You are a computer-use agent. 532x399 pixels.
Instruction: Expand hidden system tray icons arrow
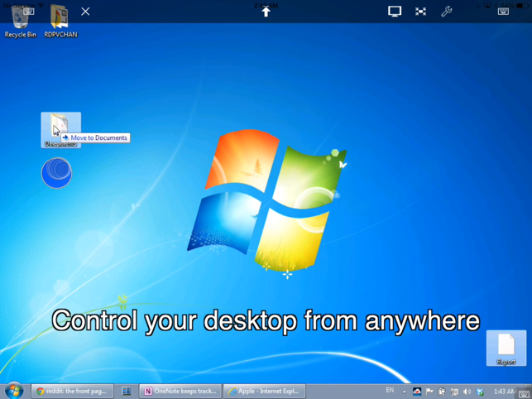pyautogui.click(x=405, y=392)
